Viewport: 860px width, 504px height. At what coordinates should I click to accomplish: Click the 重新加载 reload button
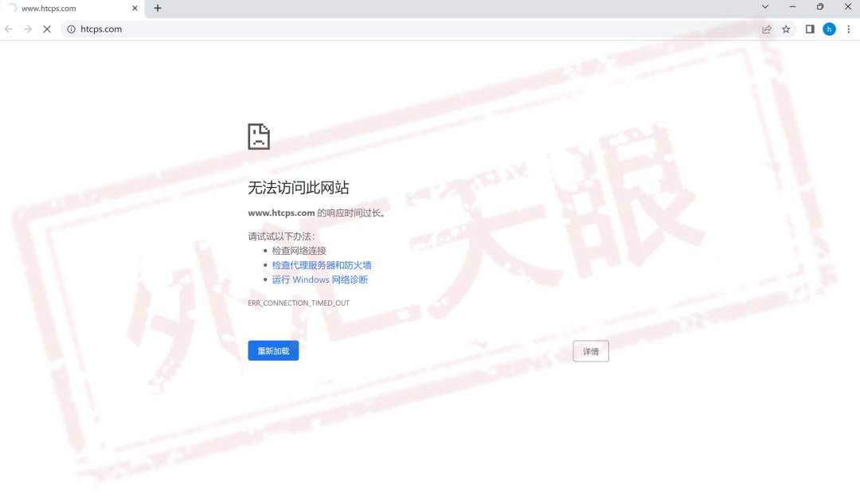pos(273,350)
